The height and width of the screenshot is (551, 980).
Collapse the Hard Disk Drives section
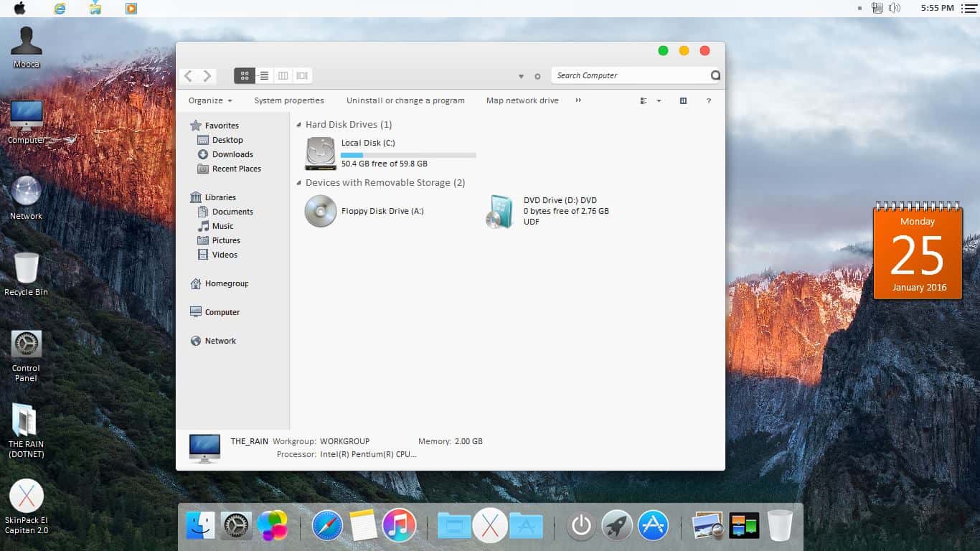[x=298, y=124]
